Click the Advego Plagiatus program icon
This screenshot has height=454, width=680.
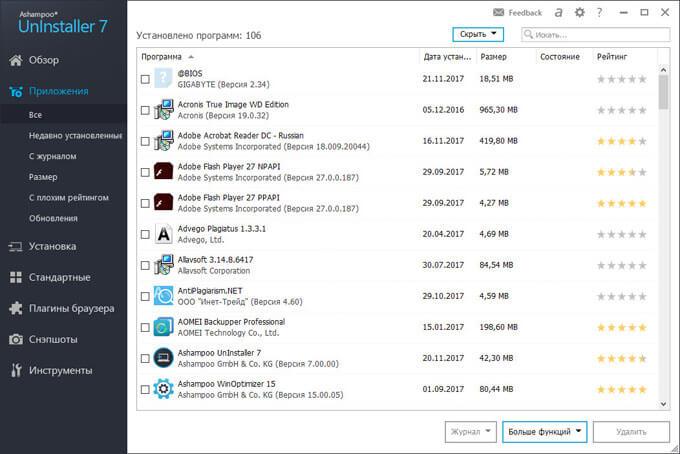point(164,234)
